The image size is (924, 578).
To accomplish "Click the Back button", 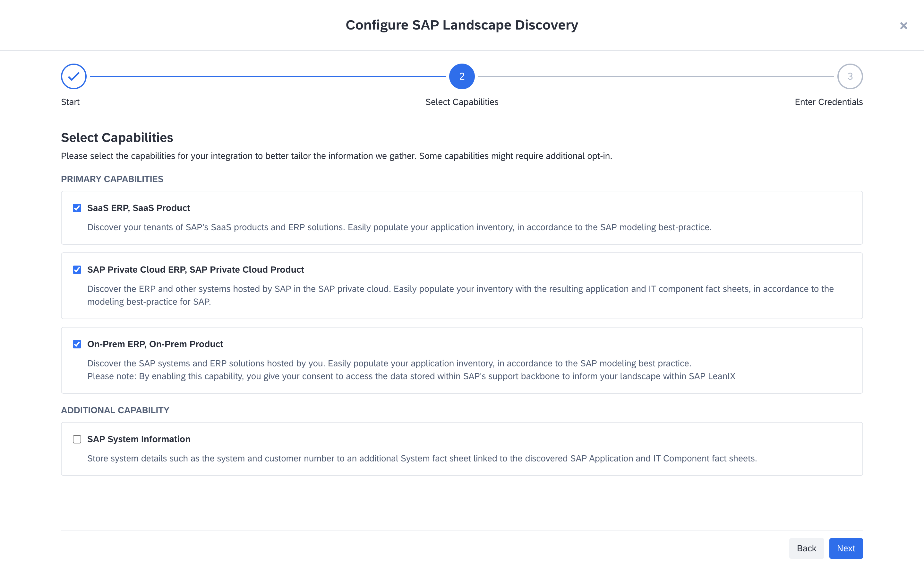I will point(806,548).
